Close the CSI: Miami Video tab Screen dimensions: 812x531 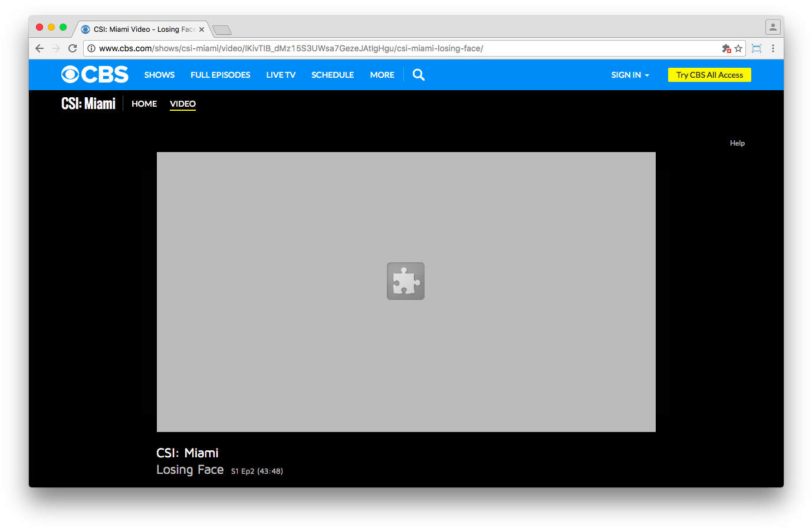pos(202,29)
